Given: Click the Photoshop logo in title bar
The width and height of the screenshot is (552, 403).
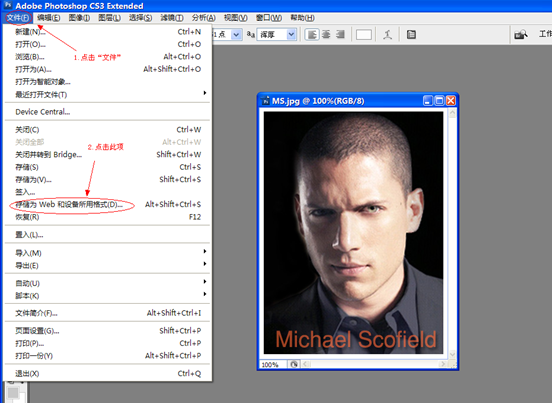Looking at the screenshot, I should point(7,5).
